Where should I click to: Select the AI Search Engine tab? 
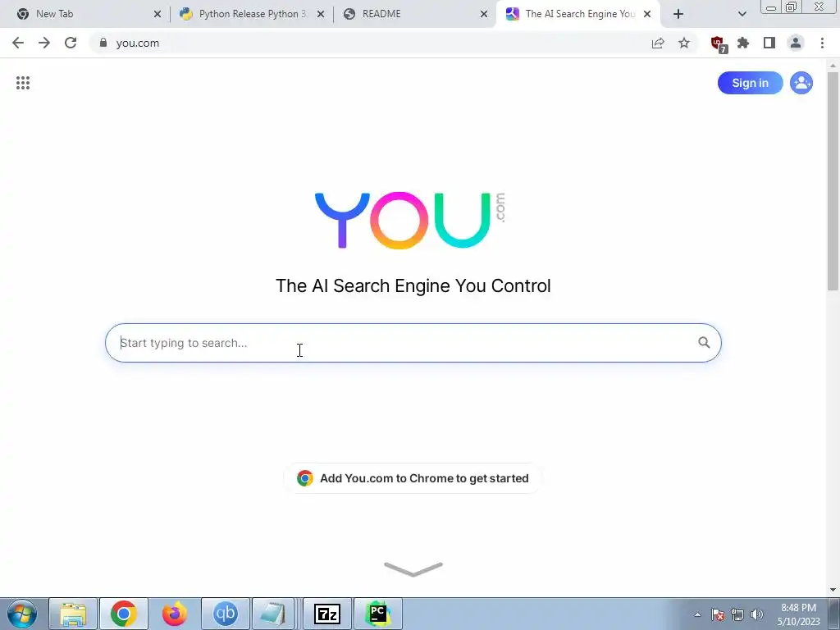[x=578, y=14]
